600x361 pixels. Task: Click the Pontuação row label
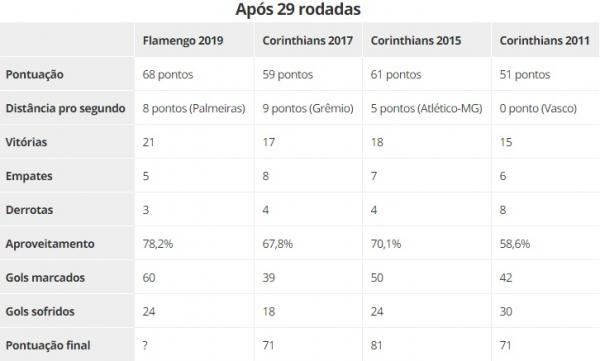point(34,75)
